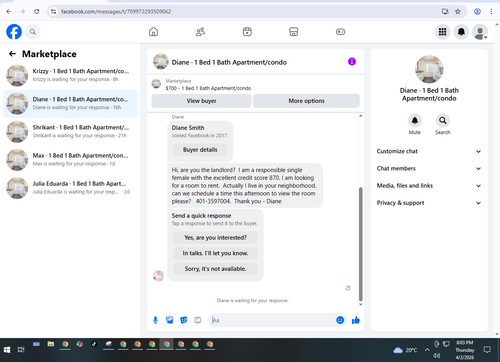Open the account profile menu
Image resolution: width=500 pixels, height=362 pixels.
pyautogui.click(x=480, y=32)
